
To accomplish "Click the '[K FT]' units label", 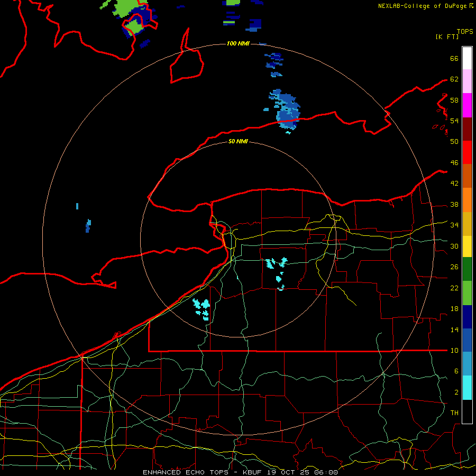I will coord(447,36).
